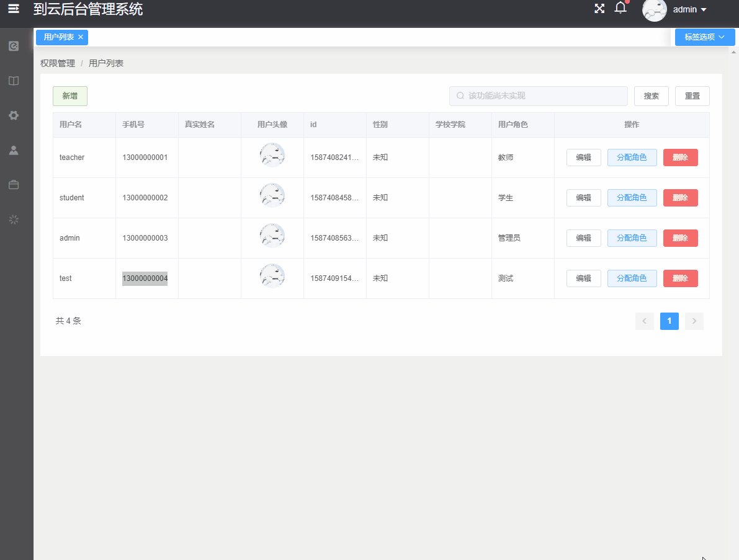Click 删除 for admin row
Screen dimensions: 739x560
(681, 238)
